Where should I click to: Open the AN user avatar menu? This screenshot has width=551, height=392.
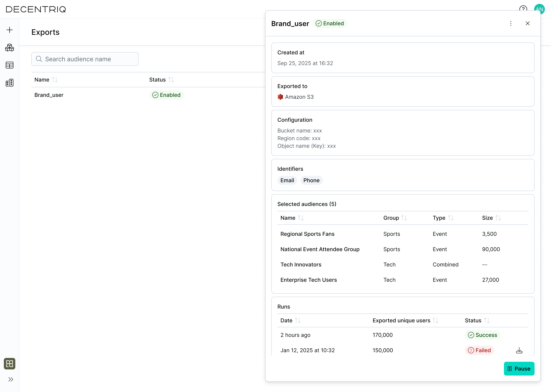[539, 9]
